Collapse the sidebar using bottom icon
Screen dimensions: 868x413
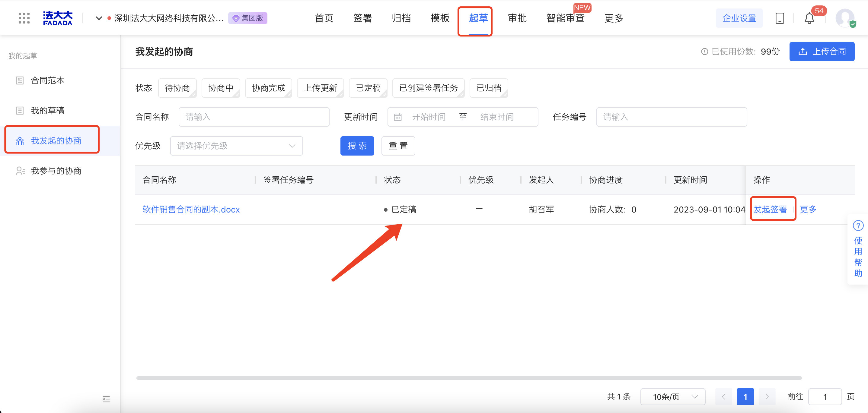click(x=106, y=399)
